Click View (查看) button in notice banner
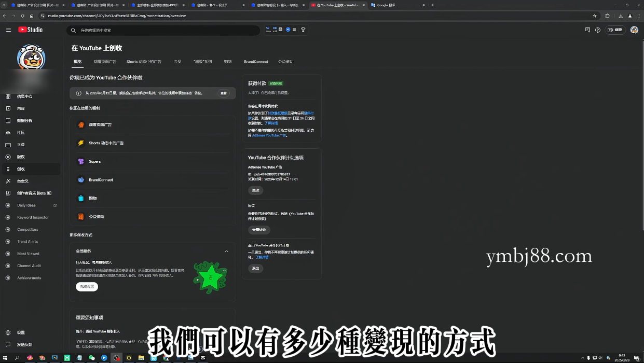This screenshot has width=644, height=363. [224, 93]
